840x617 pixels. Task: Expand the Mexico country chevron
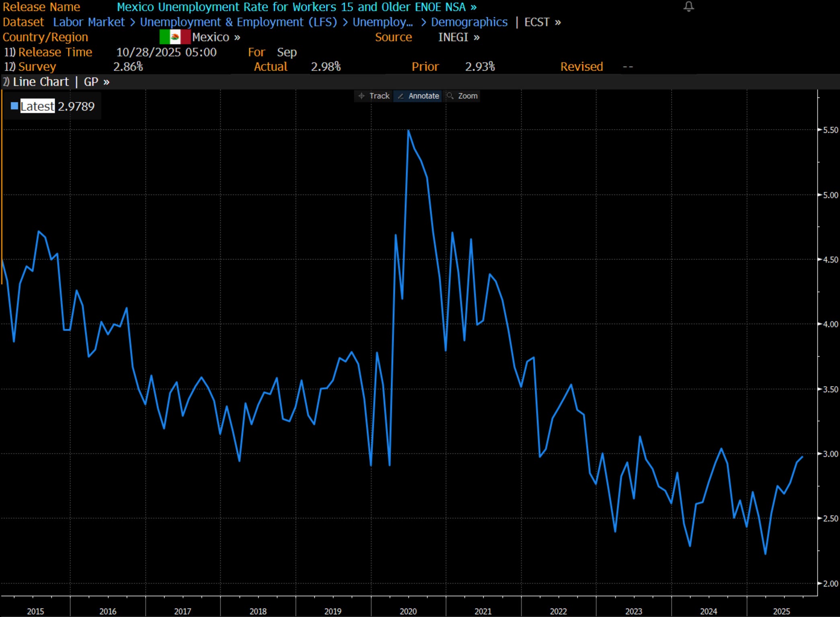point(237,37)
